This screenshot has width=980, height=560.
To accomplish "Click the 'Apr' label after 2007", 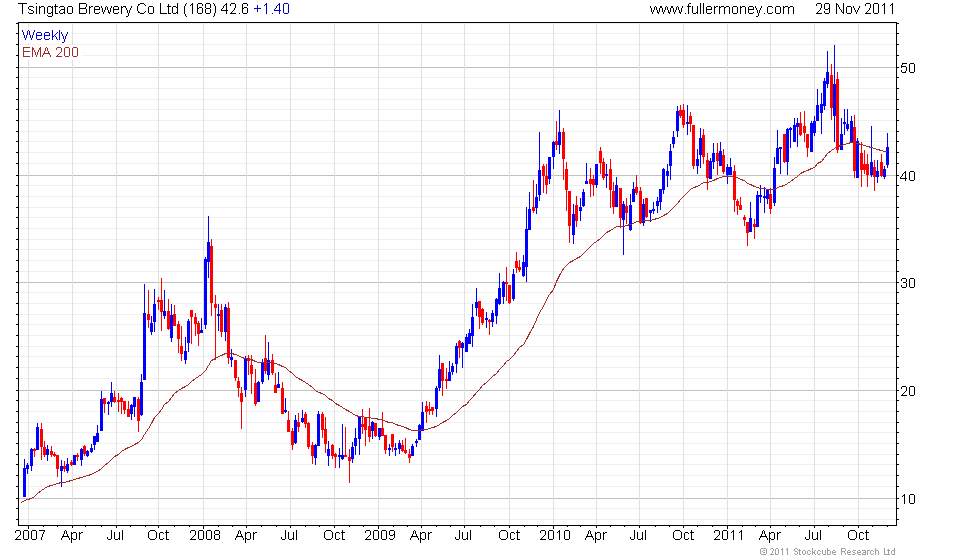I will pyautogui.click(x=72, y=536).
